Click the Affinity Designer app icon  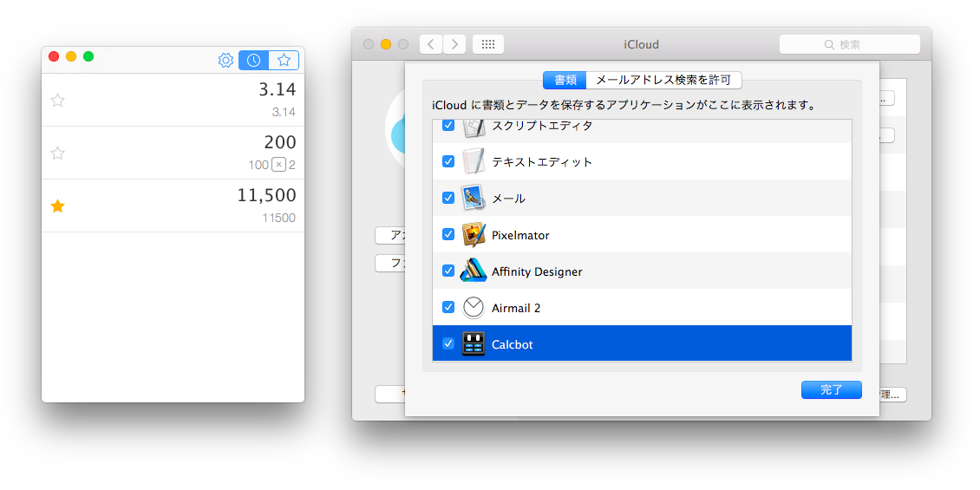click(x=474, y=271)
